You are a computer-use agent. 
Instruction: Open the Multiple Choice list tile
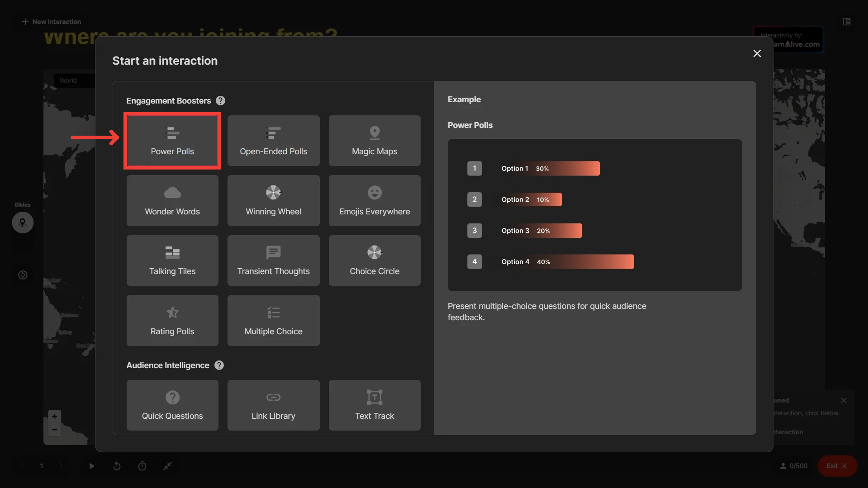pyautogui.click(x=273, y=321)
